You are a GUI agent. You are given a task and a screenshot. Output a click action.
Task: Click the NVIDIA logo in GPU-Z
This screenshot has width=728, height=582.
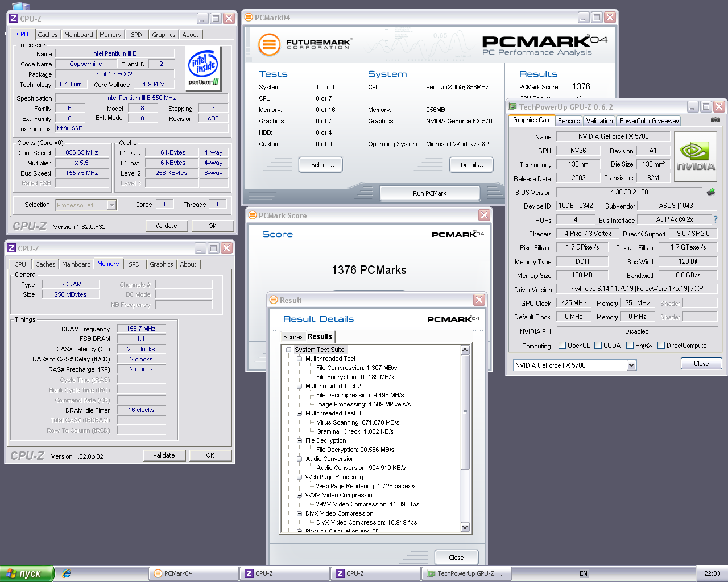coord(696,157)
